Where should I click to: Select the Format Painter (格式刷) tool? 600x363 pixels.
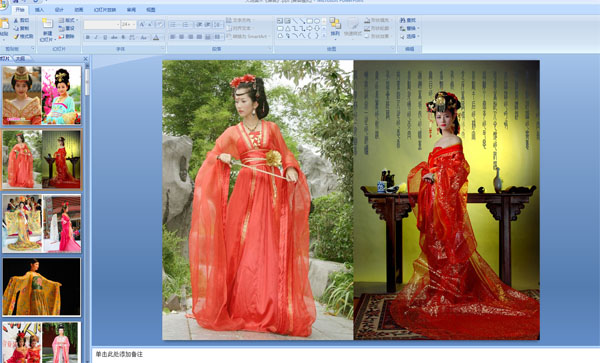click(x=23, y=37)
